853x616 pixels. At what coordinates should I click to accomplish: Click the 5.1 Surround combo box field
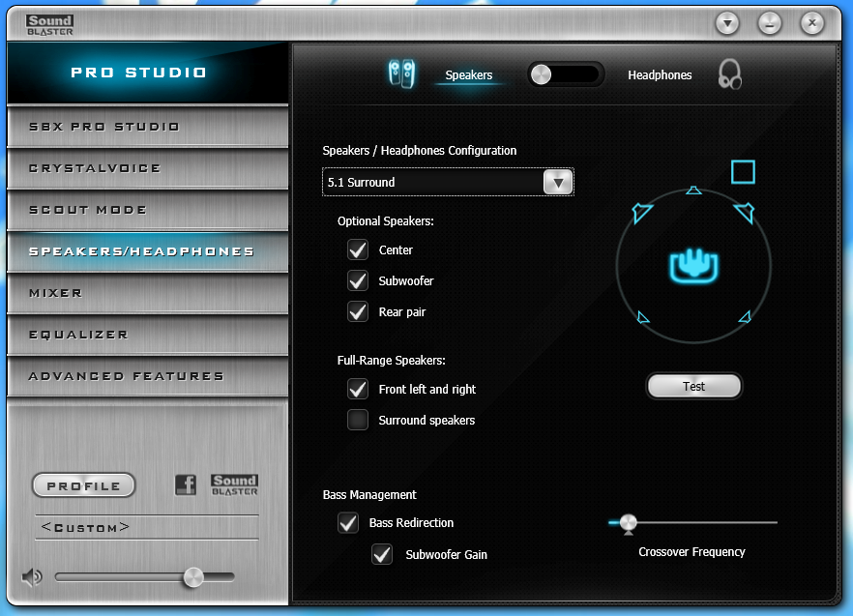pos(449,183)
